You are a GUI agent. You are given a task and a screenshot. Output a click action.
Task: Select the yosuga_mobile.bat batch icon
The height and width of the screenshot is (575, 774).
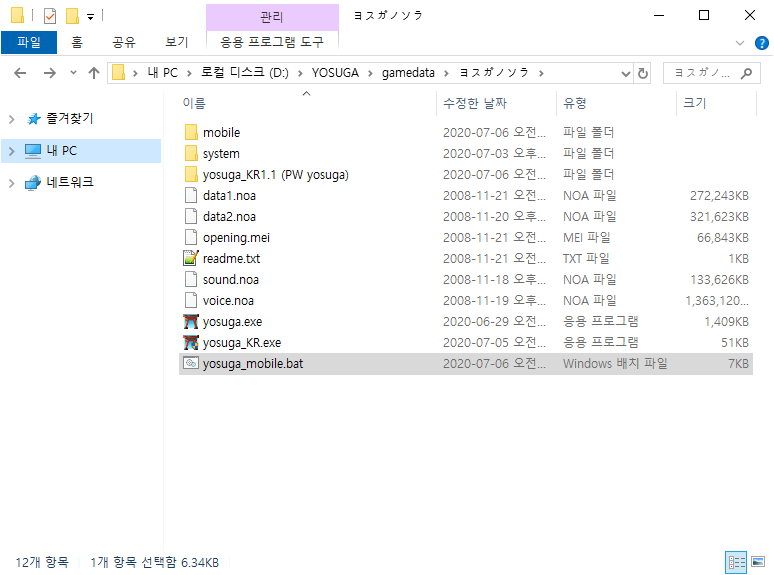click(191, 363)
